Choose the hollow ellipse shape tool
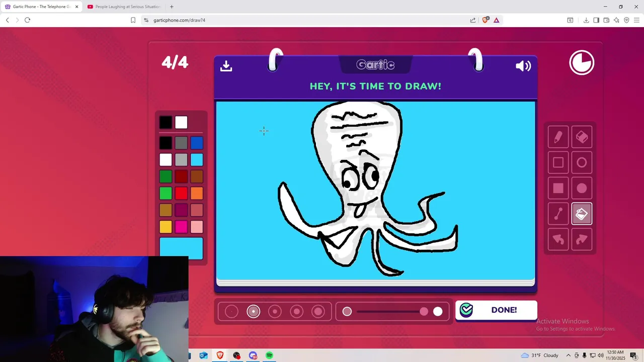 pos(582,163)
